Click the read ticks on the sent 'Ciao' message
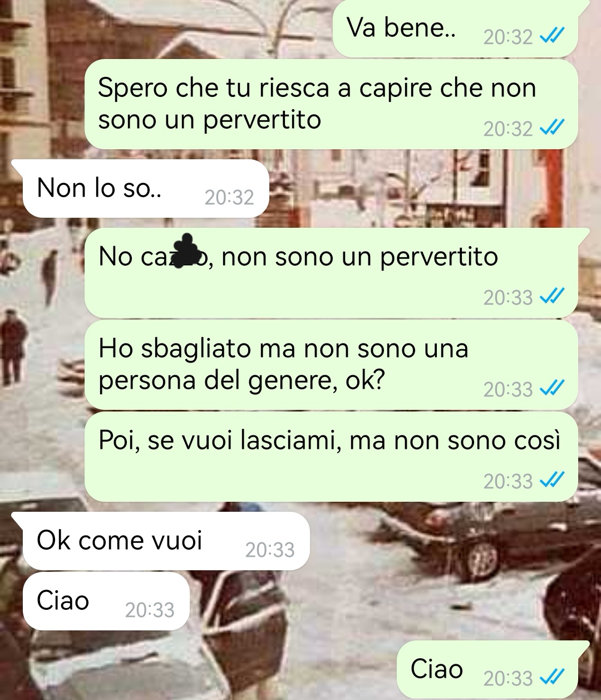The width and height of the screenshot is (601, 700). pyautogui.click(x=552, y=678)
